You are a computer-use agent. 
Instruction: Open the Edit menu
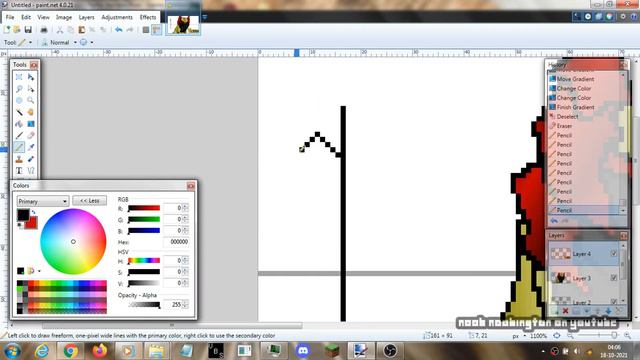coord(26,17)
